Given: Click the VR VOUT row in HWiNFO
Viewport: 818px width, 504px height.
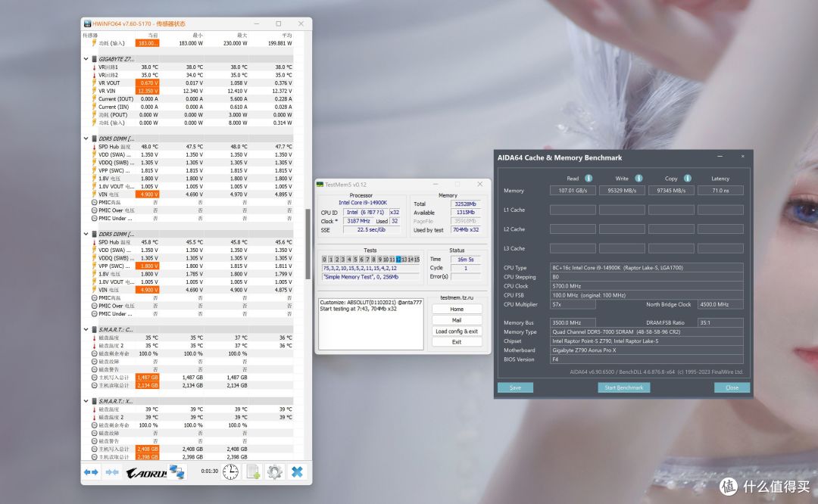Looking at the screenshot, I should click(192, 83).
